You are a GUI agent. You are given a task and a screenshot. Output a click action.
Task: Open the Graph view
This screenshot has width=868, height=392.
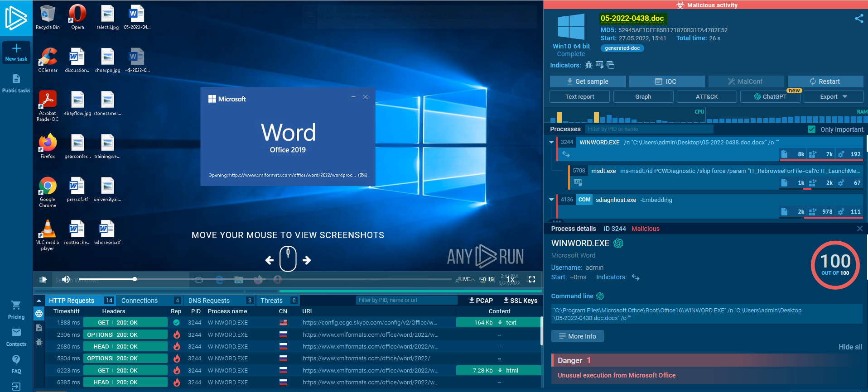click(x=643, y=97)
